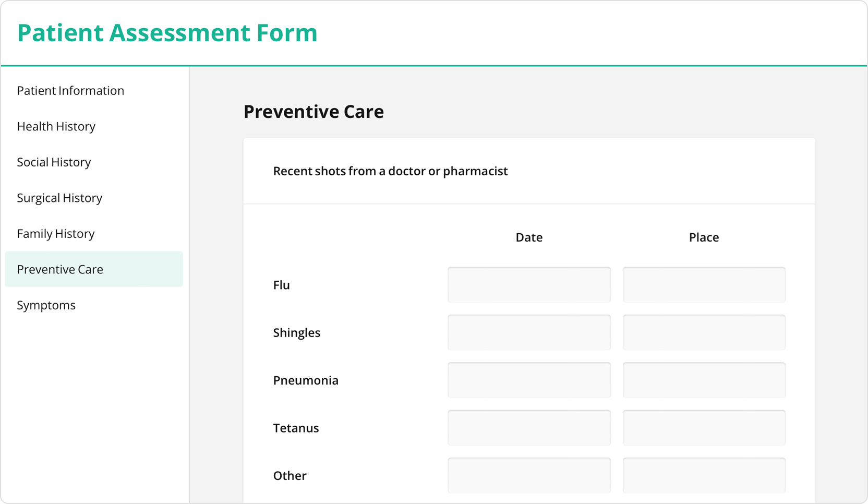
Task: Open the Health History section
Action: tap(56, 126)
